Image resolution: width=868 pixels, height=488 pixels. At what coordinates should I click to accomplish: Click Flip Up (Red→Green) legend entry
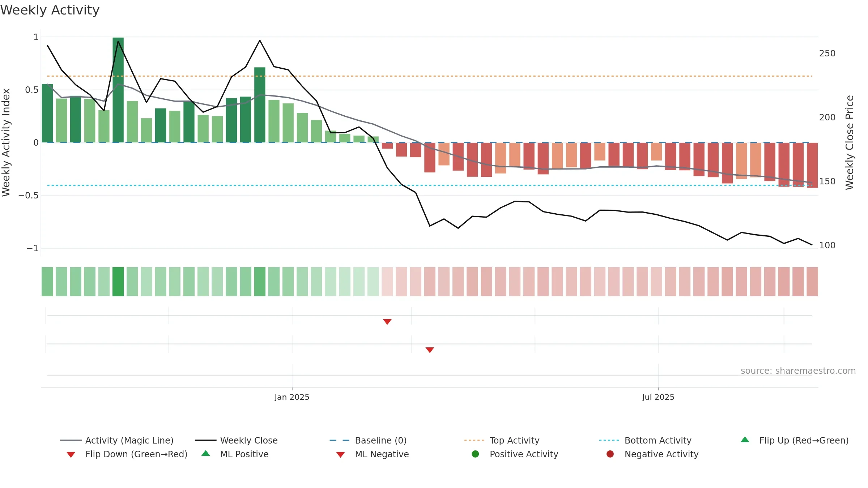click(x=795, y=440)
